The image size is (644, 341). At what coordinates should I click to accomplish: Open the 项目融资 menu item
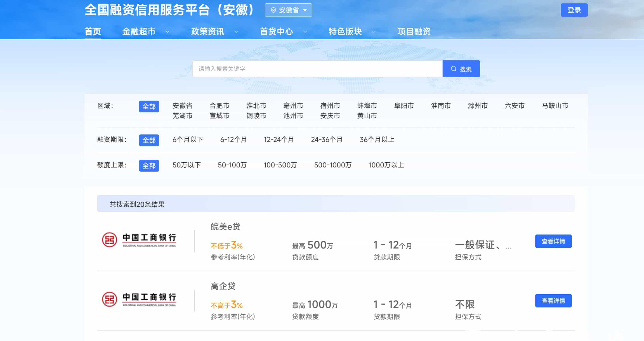[x=414, y=32]
